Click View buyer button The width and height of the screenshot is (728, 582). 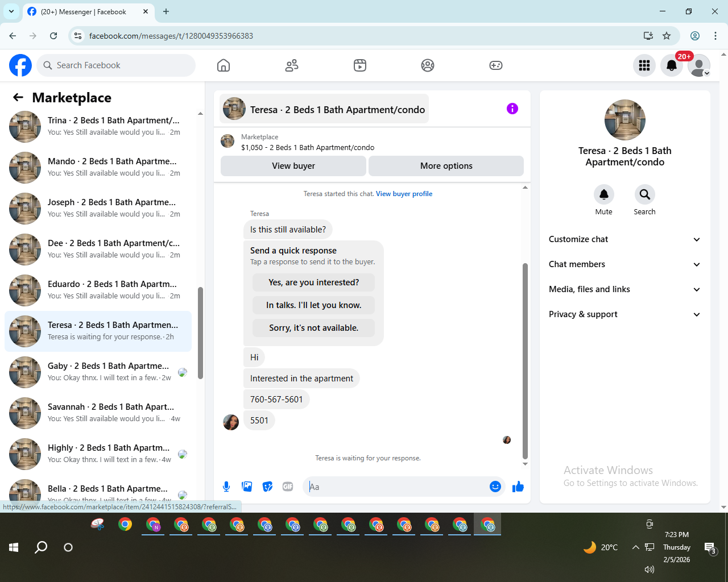coord(293,166)
